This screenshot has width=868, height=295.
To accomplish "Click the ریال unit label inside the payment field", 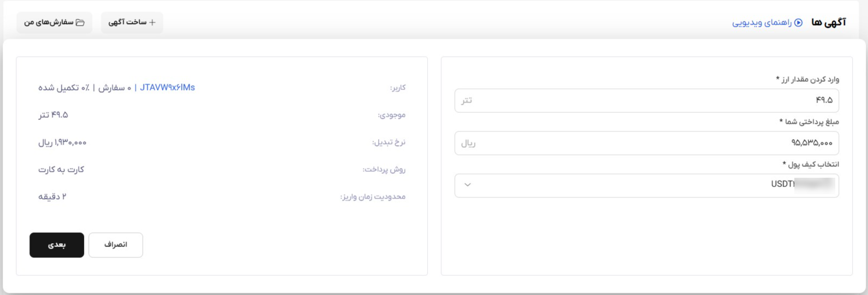I will [x=468, y=143].
